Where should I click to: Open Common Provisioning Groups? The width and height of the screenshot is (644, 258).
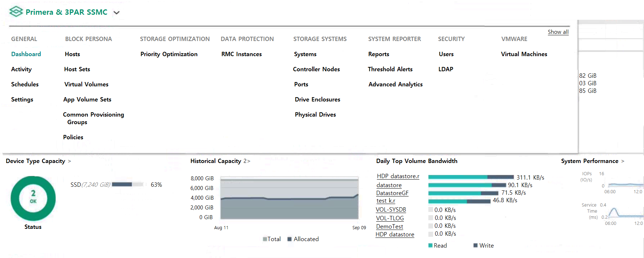(94, 118)
